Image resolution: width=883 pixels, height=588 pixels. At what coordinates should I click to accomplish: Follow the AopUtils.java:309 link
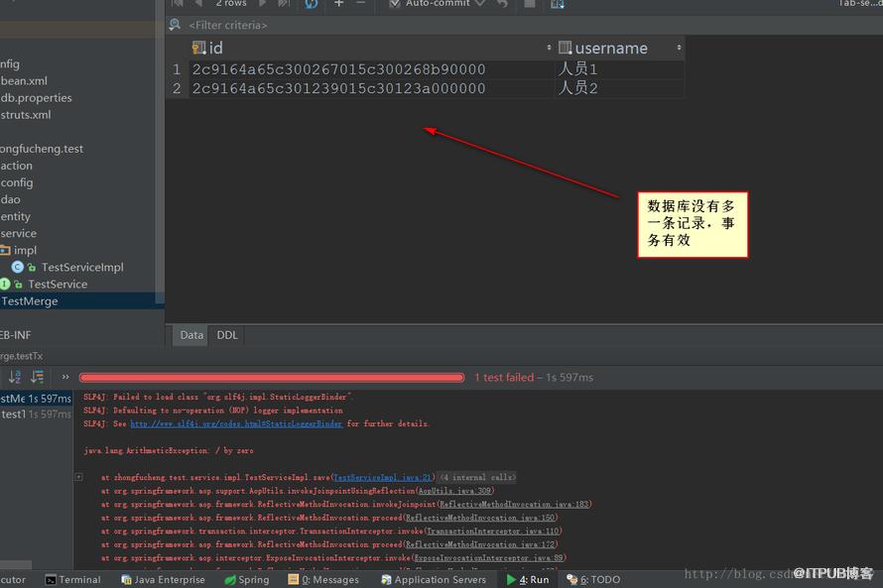[454, 491]
